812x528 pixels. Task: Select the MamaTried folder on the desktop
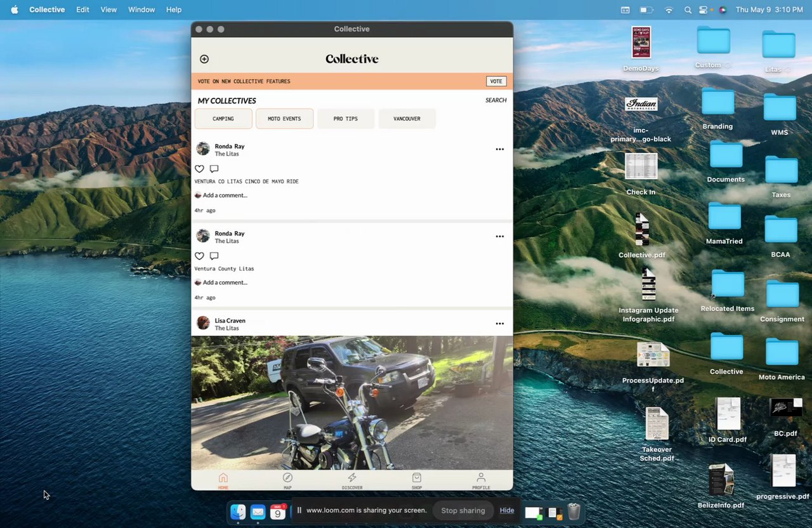[724, 223]
